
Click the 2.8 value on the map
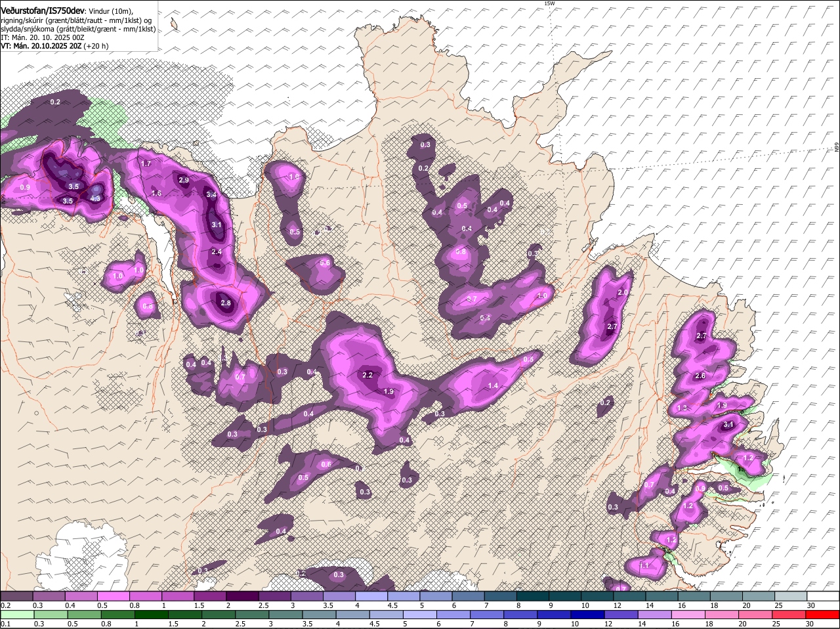tap(226, 303)
